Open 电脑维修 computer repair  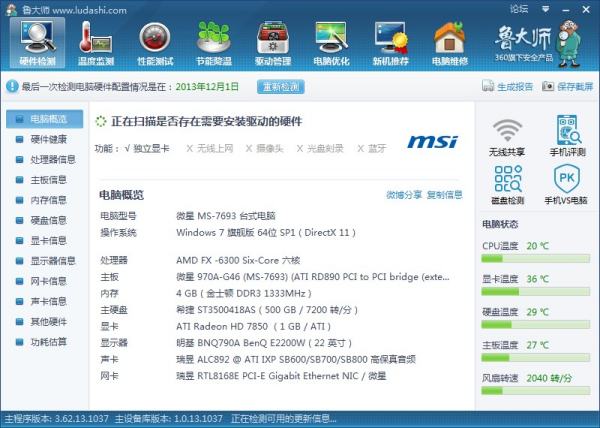click(450, 43)
